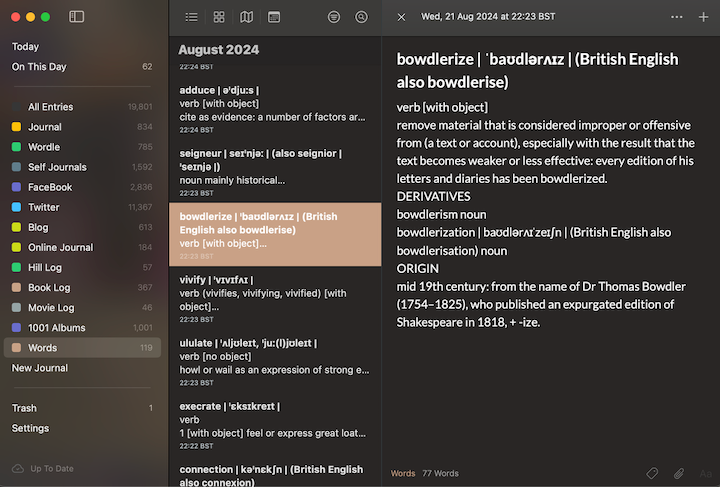The width and height of the screenshot is (720, 487).
Task: Open the entry filter options
Action: click(334, 17)
